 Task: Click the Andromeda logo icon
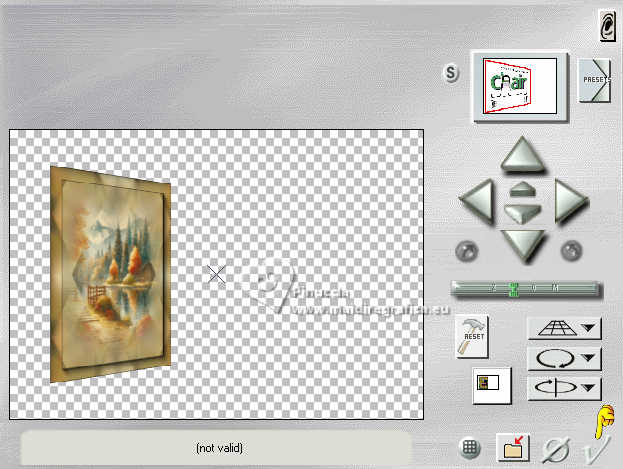click(x=607, y=25)
